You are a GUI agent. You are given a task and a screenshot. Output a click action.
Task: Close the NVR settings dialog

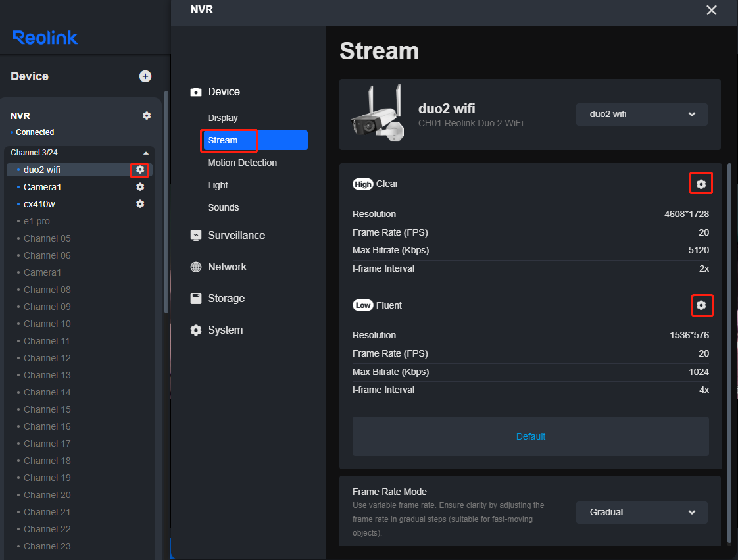pos(711,10)
